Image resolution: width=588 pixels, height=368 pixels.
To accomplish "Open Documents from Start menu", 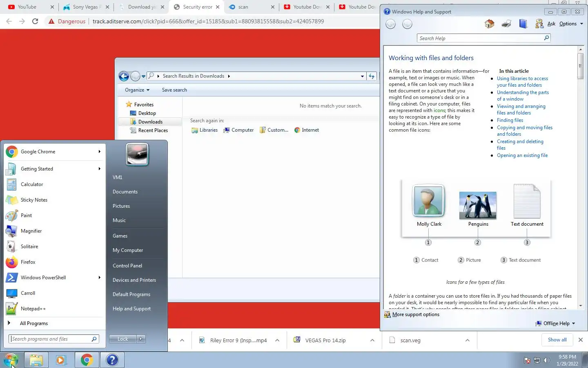I will (x=125, y=192).
